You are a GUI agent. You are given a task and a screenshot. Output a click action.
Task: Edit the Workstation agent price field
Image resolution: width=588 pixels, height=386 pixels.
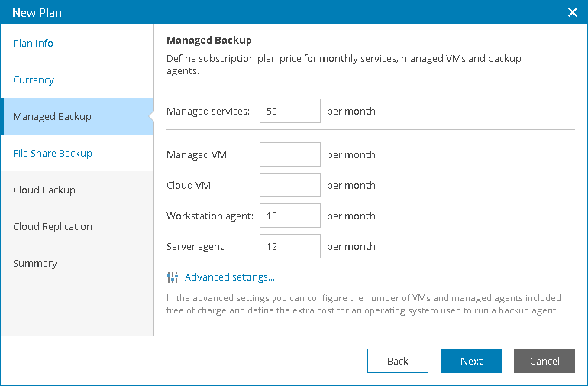tap(289, 216)
